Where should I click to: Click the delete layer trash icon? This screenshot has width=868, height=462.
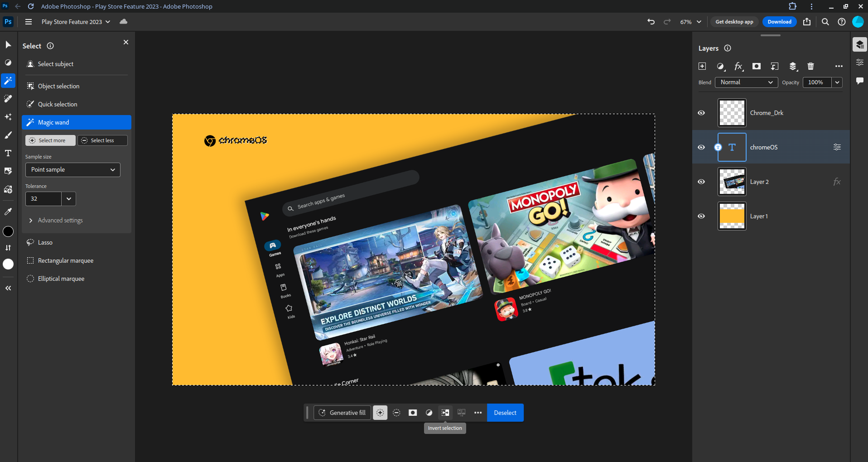click(x=810, y=66)
